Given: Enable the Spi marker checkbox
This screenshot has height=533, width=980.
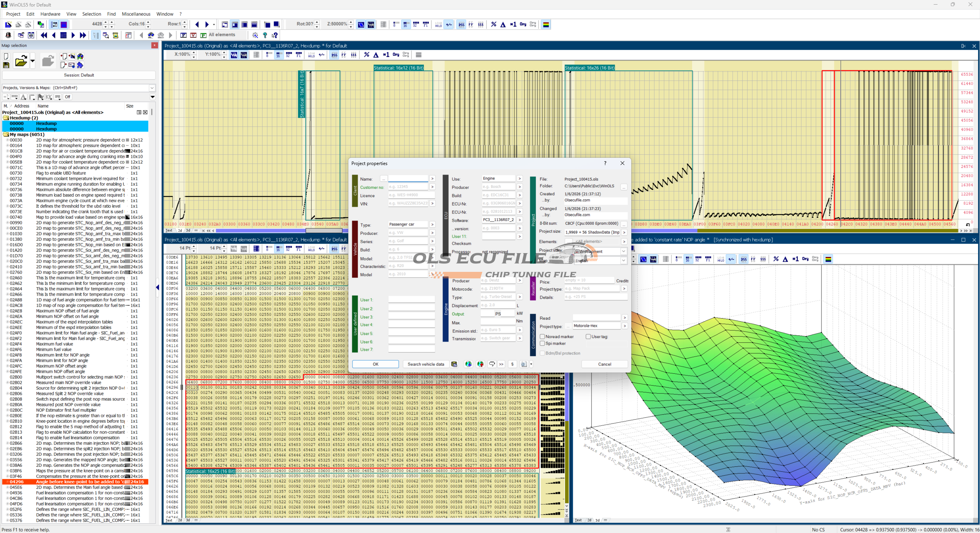Looking at the screenshot, I should [x=542, y=343].
